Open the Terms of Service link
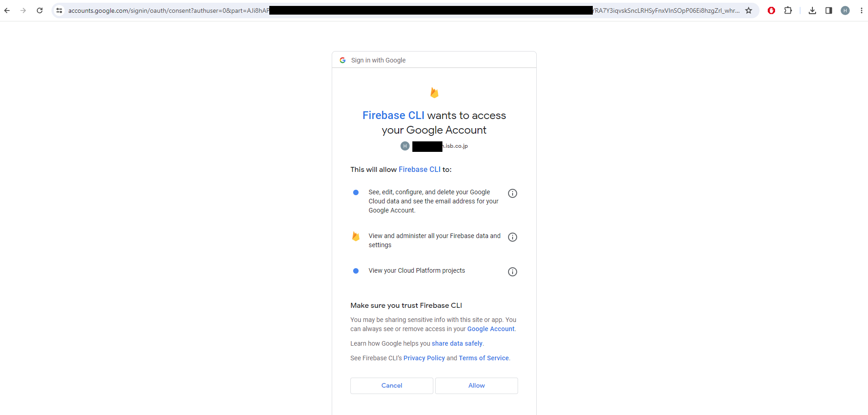 point(483,358)
